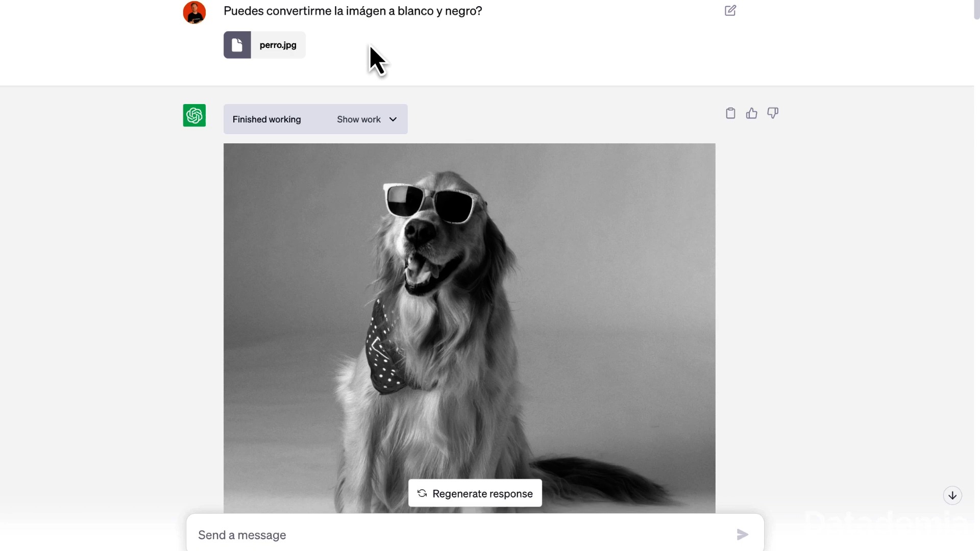Click the thumbs down icon
Viewport: 980px width, 551px height.
point(773,113)
